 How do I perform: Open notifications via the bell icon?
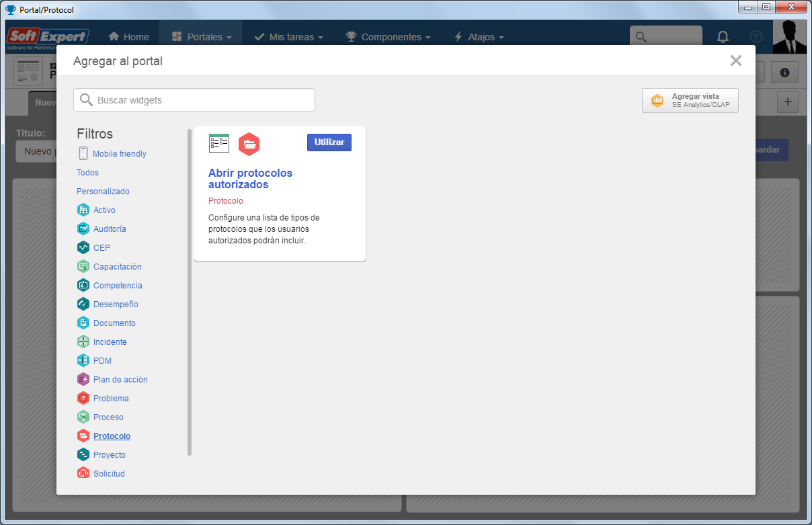723,37
